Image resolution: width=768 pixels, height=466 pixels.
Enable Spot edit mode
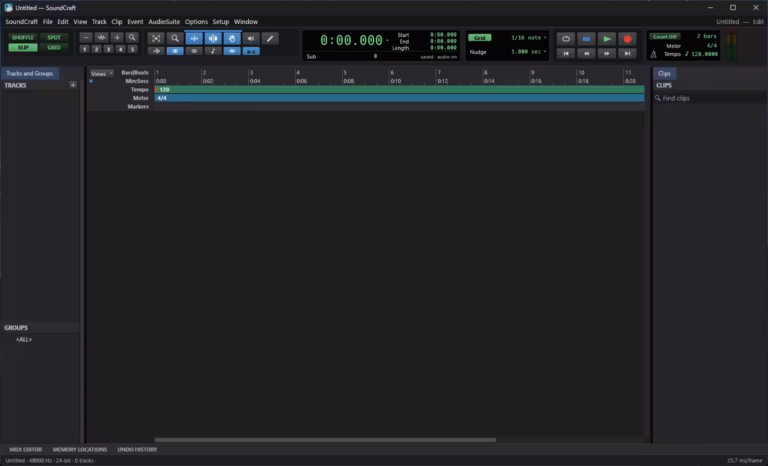tap(54, 38)
